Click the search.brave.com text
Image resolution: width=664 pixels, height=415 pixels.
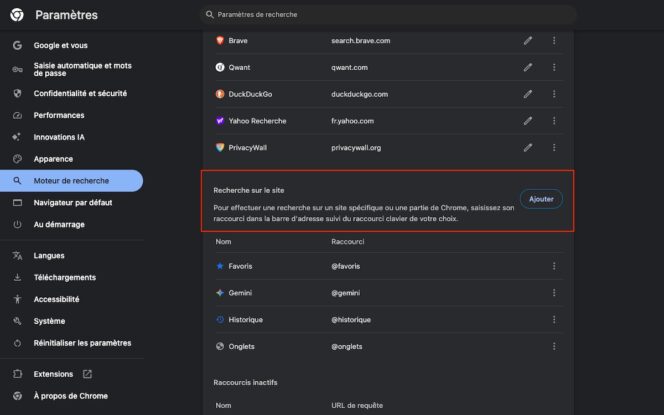pos(361,41)
